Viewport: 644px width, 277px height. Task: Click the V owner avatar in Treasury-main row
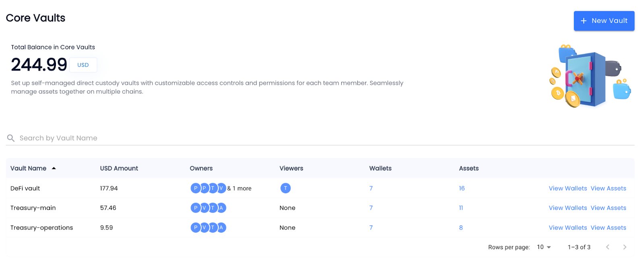click(204, 208)
